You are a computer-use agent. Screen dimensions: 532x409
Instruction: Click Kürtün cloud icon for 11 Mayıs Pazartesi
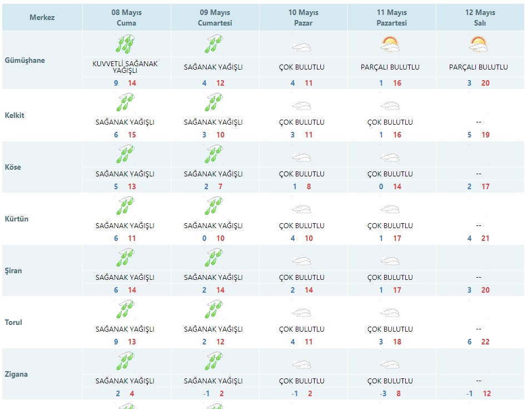(390, 210)
